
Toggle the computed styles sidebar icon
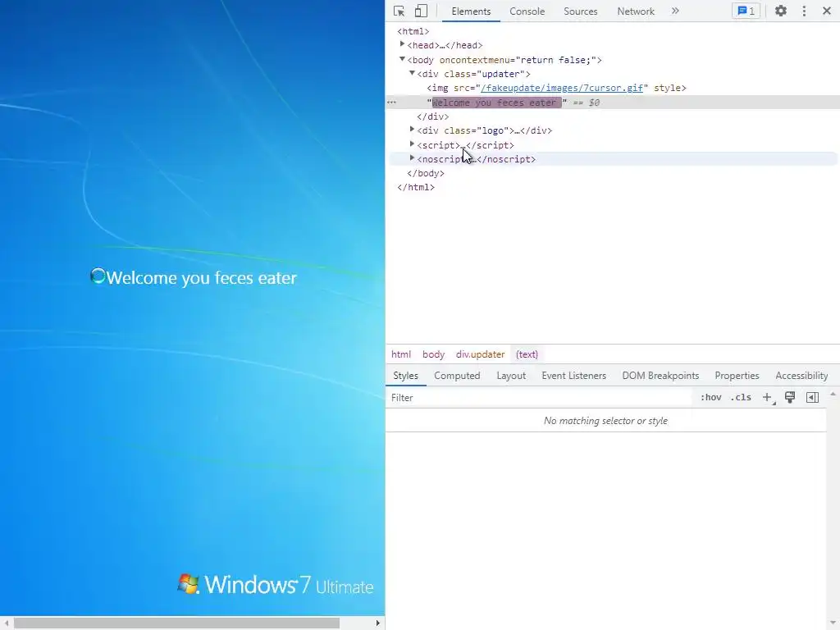[x=812, y=398]
